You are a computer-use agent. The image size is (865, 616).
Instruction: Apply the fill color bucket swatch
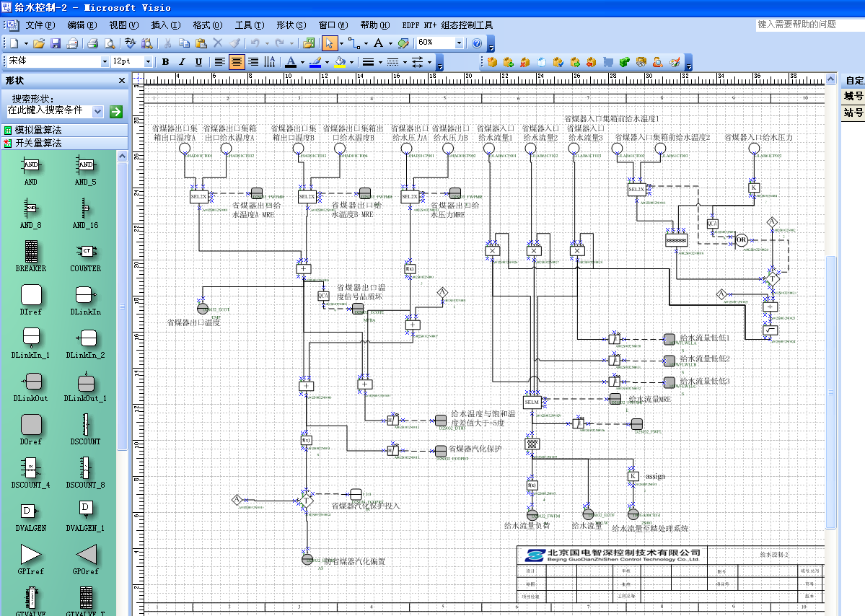[x=341, y=62]
